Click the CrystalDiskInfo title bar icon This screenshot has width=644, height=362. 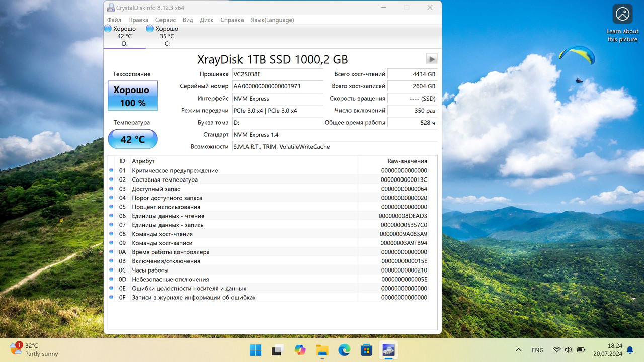pyautogui.click(x=111, y=7)
